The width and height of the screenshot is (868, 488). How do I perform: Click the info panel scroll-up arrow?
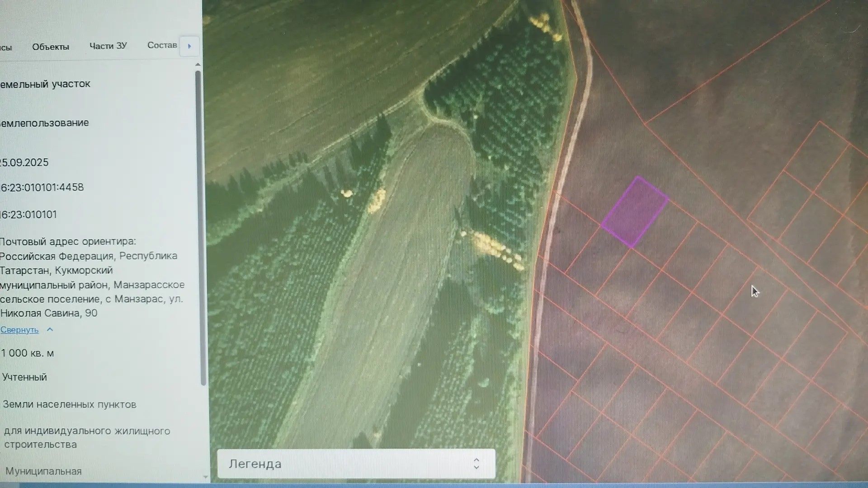(198, 65)
